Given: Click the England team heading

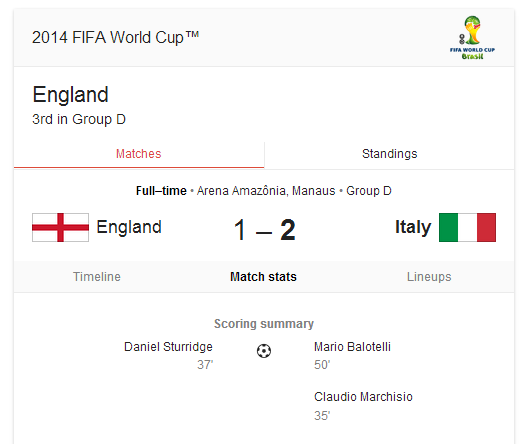Looking at the screenshot, I should [x=70, y=94].
